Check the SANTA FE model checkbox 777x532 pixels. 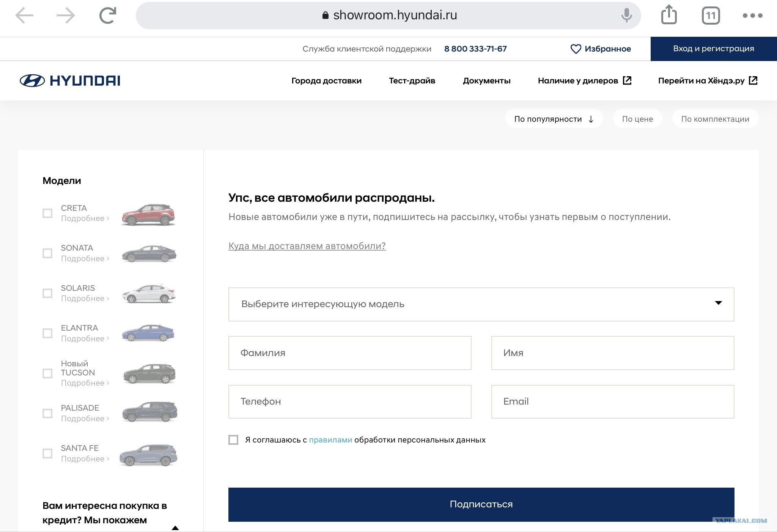click(x=47, y=453)
